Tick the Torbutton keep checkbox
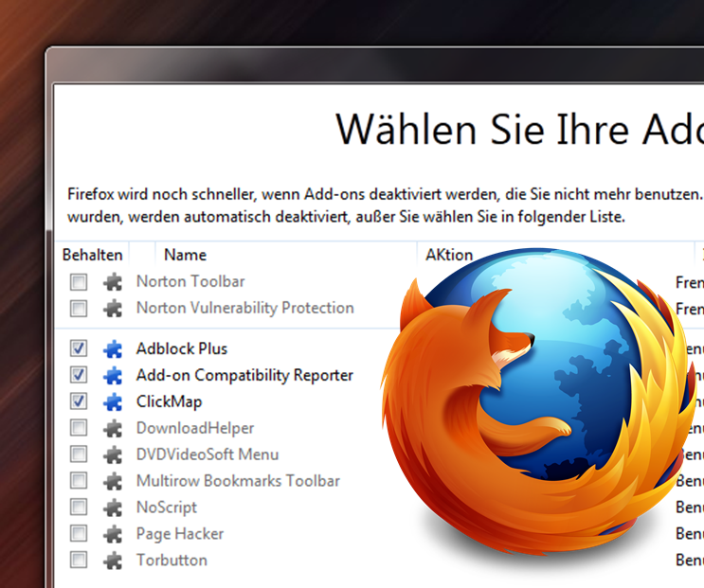The image size is (704, 588). (x=79, y=561)
